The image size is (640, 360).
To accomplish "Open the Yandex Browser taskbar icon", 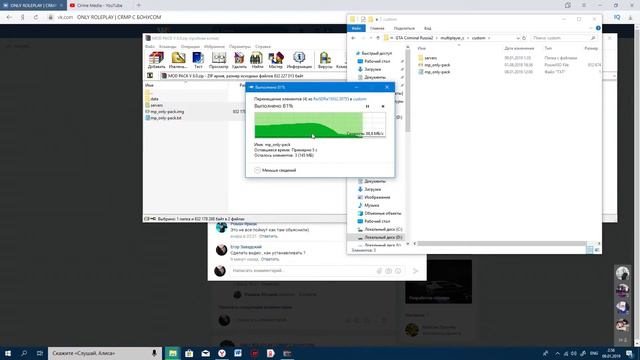I will (x=222, y=353).
